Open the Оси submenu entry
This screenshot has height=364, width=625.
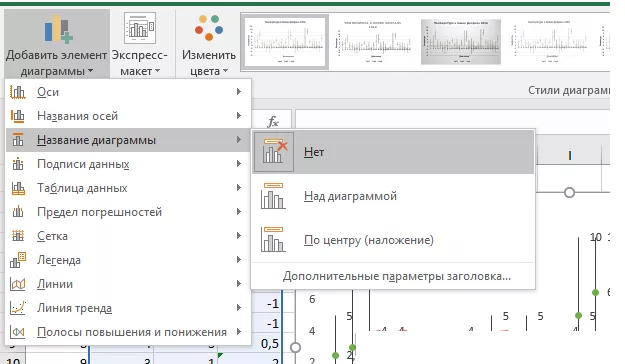click(128, 92)
